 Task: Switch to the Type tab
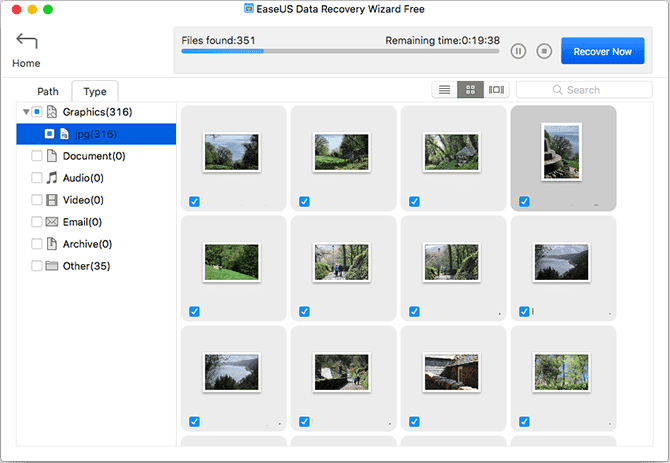[x=95, y=91]
